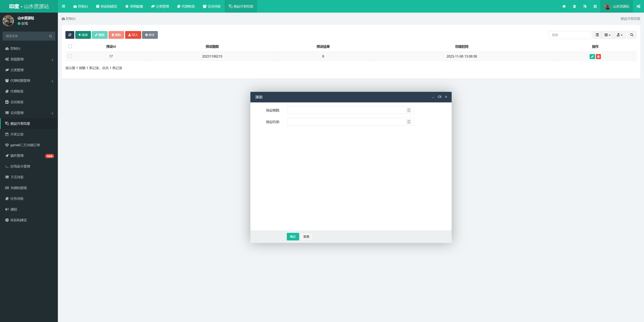Toggle fullscreen with the expand icon
This screenshot has width=644, height=322.
(595, 6)
